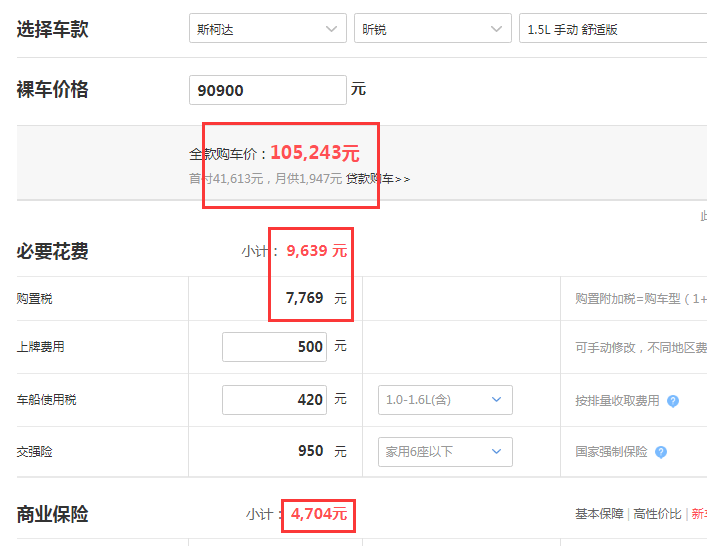This screenshot has width=707, height=546.
Task: Click the help icon beside 国家强制保险
Action: tap(661, 452)
